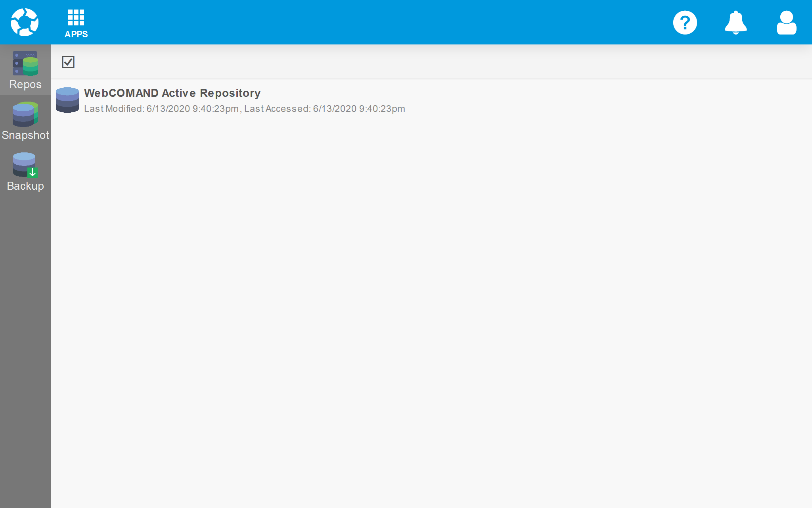Open help via question mark icon
The image size is (812, 508).
tap(685, 23)
